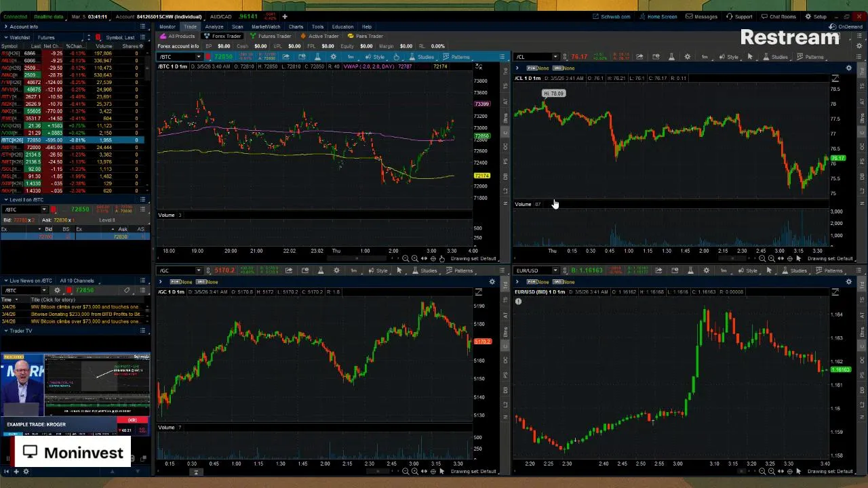The width and height of the screenshot is (868, 488).
Task: Zoom out on the /BTC chart
Action: 406,259
